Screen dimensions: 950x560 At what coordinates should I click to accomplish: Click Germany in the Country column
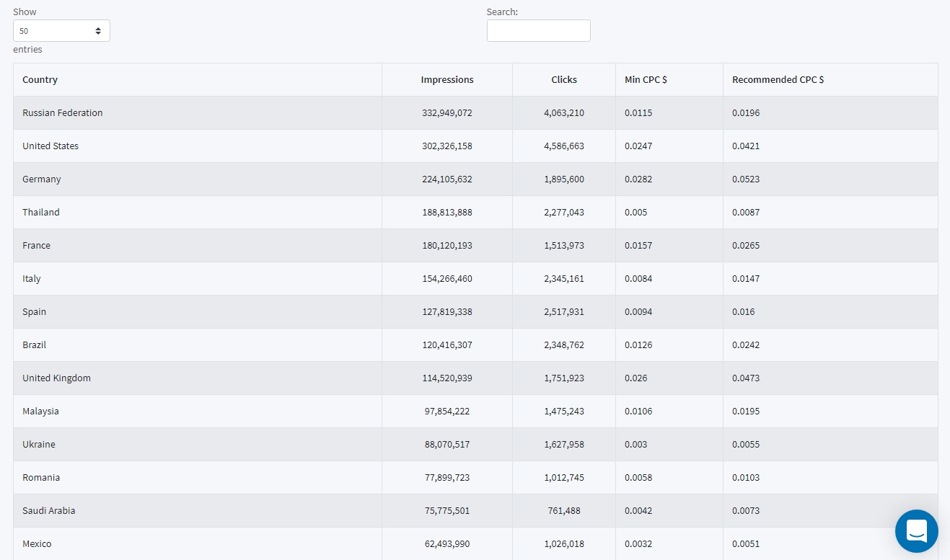[x=42, y=179]
